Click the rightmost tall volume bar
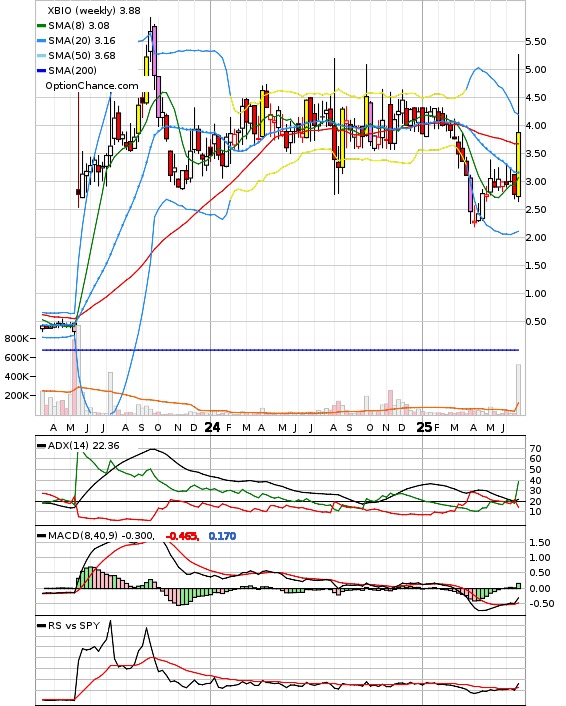The height and width of the screenshot is (706, 566). [519, 389]
